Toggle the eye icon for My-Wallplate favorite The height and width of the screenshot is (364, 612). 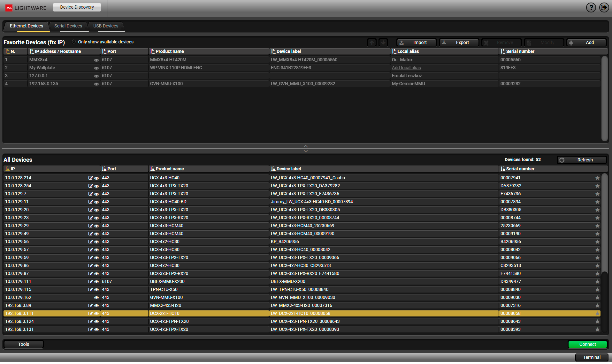[x=96, y=68]
